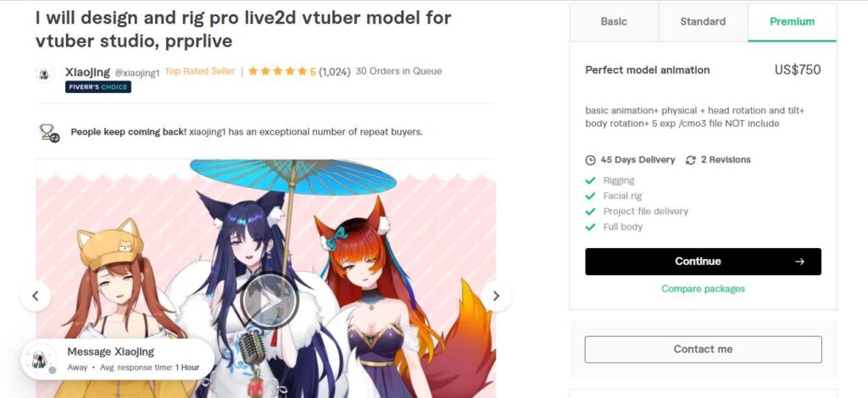The width and height of the screenshot is (868, 398).
Task: Open the Compare packages link
Action: 703,289
